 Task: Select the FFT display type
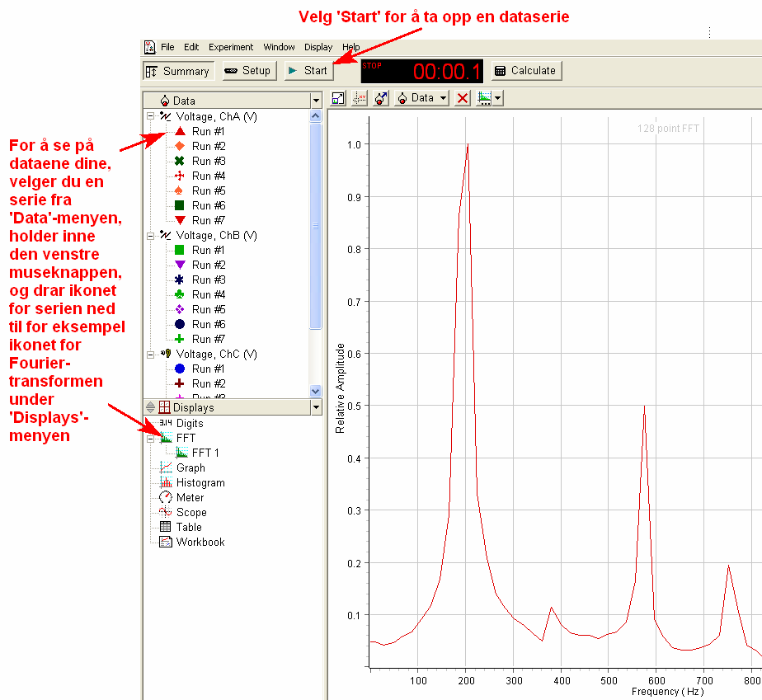(178, 438)
